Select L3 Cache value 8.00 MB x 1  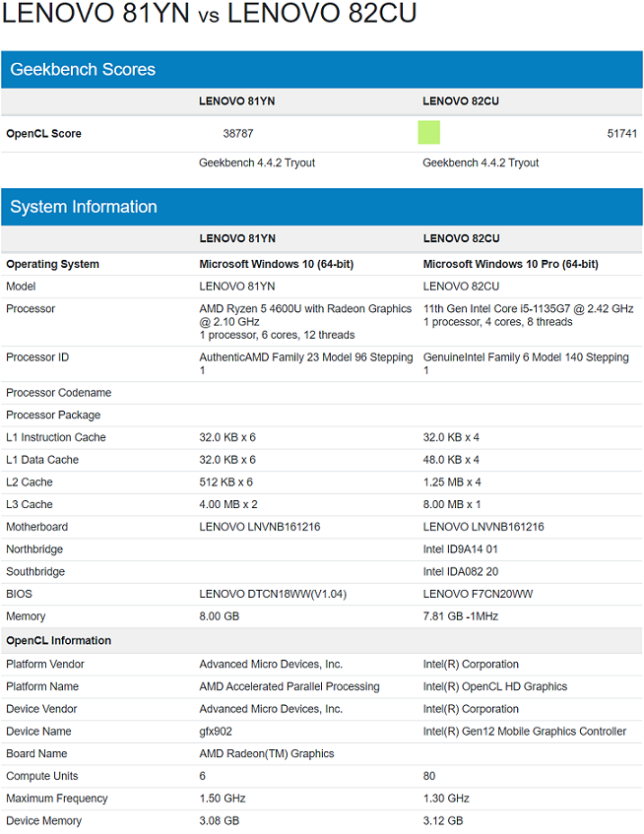(x=452, y=504)
